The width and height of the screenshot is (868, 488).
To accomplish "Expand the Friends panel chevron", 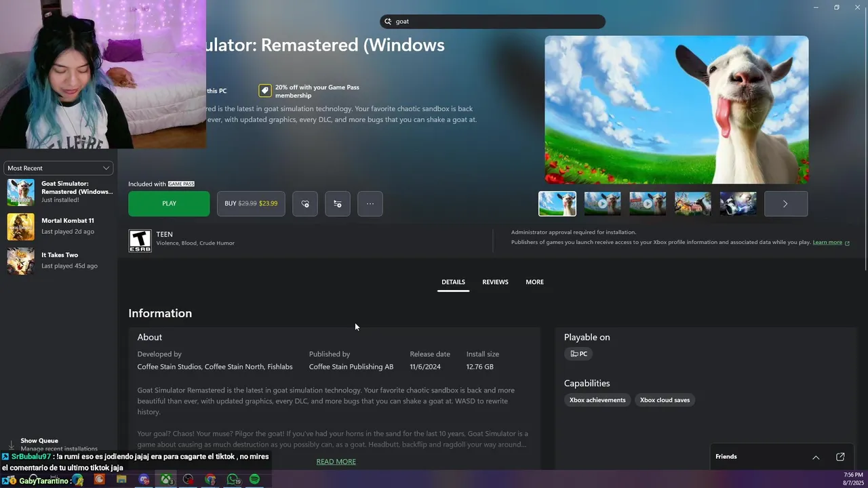I will (816, 457).
